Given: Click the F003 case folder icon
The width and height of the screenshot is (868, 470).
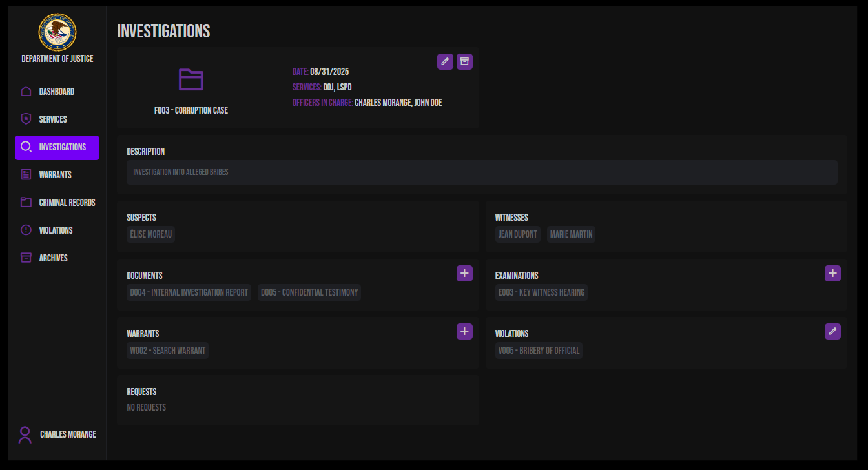Looking at the screenshot, I should pos(191,79).
